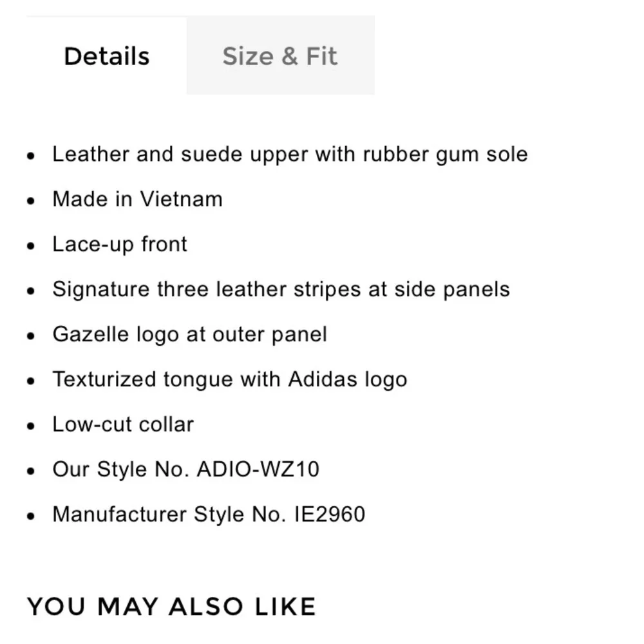Viewport: 644px width, 644px height.
Task: Click the 'YOU MAY ALSO LIKE' heading
Action: [171, 607]
